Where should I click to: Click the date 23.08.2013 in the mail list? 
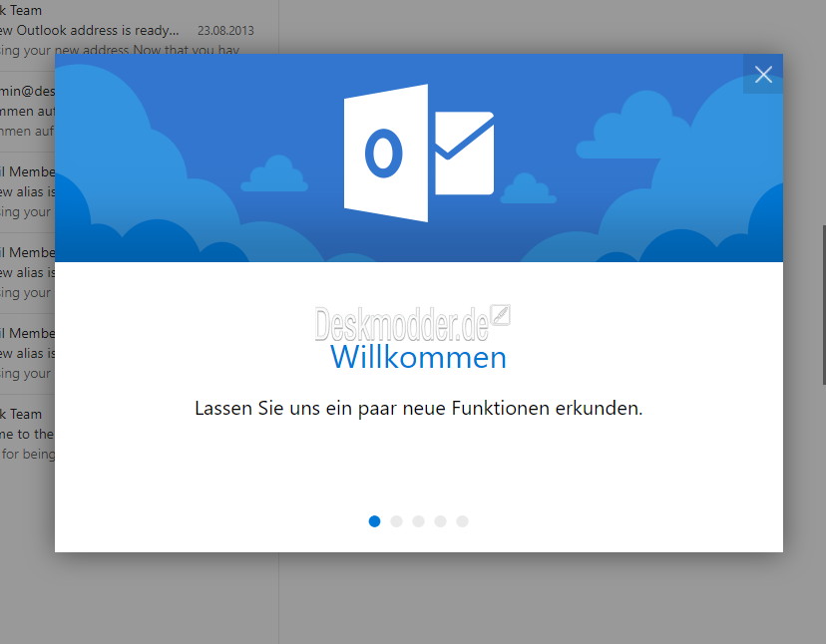pos(225,31)
